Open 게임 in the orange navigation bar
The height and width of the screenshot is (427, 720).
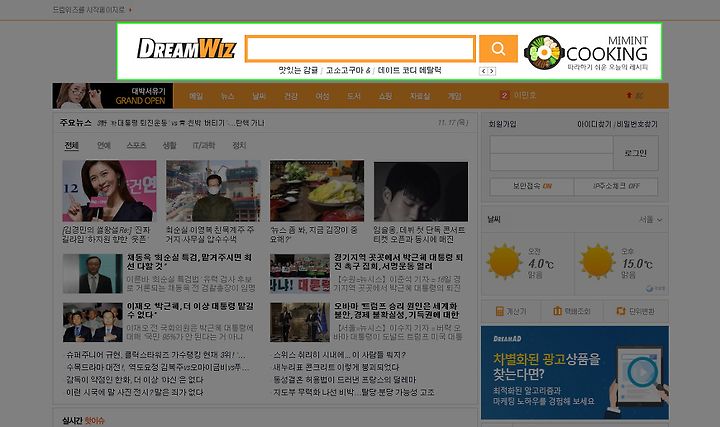pyautogui.click(x=454, y=96)
